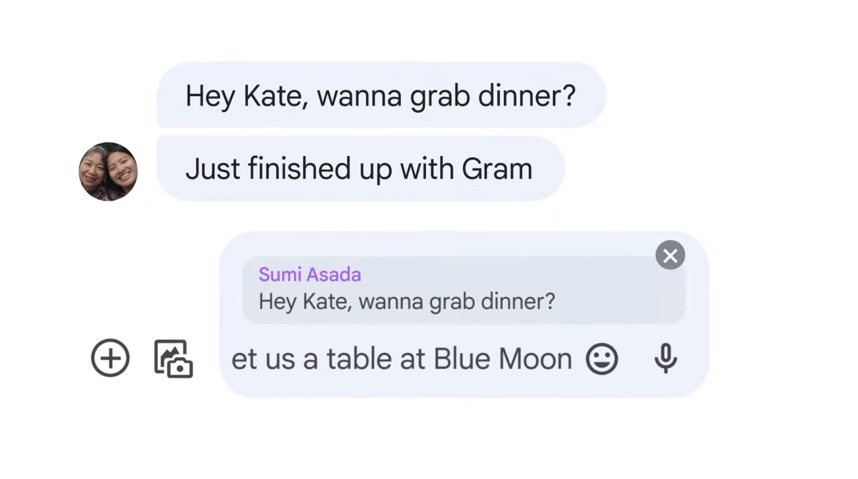The width and height of the screenshot is (858, 479).
Task: Focus the message draft text field
Action: coord(400,359)
